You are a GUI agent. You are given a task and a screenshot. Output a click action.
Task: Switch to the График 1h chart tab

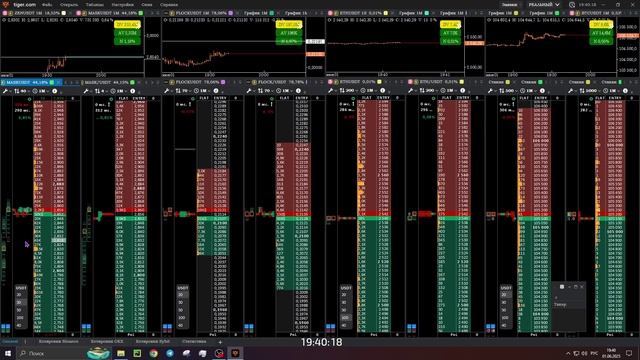point(296,13)
